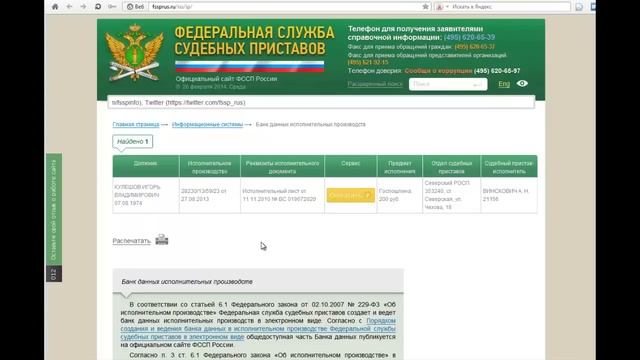This screenshot has width=640, height=360.
Task: Click the yellow 'Оплатить' button
Action: pos(351,195)
